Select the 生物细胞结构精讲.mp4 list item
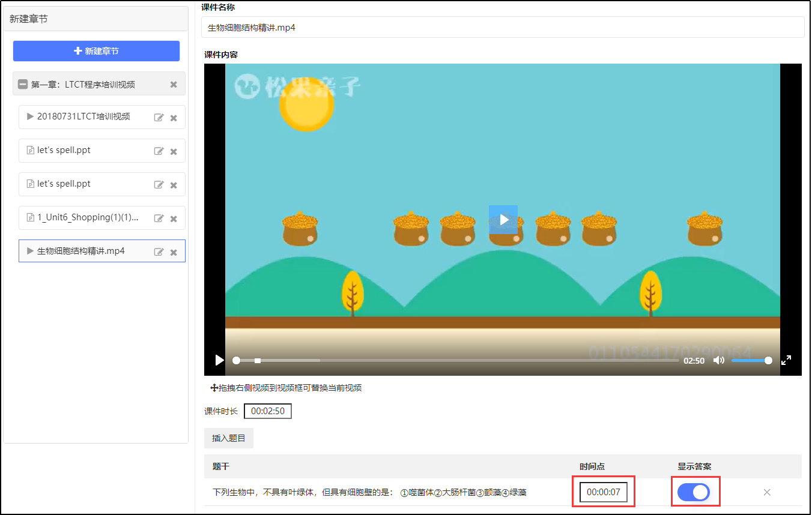 click(x=102, y=251)
